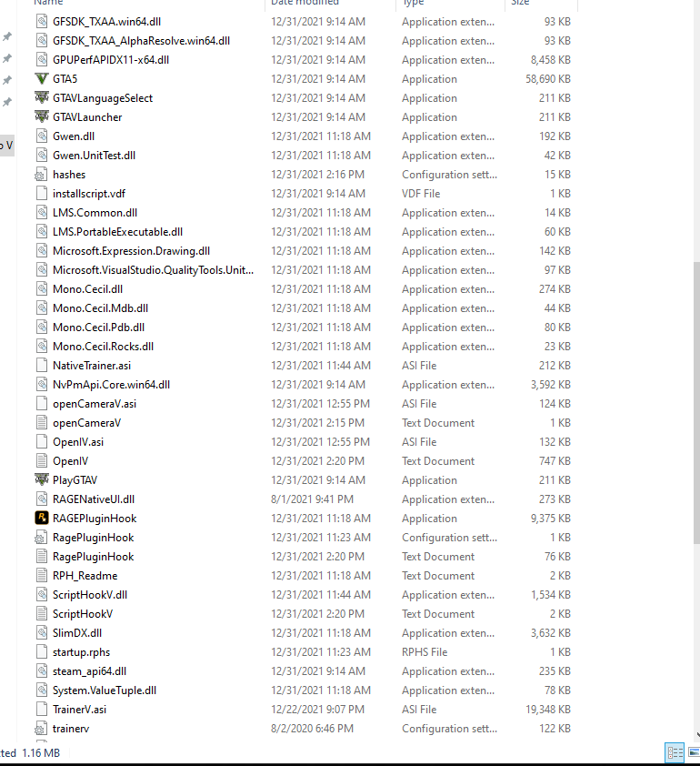Viewport: 700px width, 766px height.
Task: Select the Gwen.UnitTest.dll file name
Action: [95, 156]
